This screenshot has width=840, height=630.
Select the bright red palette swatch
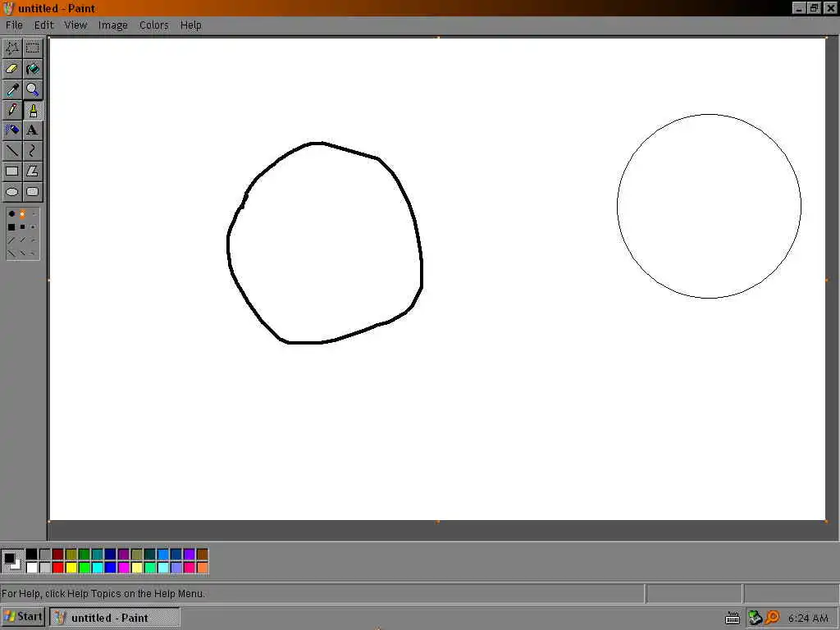point(58,568)
